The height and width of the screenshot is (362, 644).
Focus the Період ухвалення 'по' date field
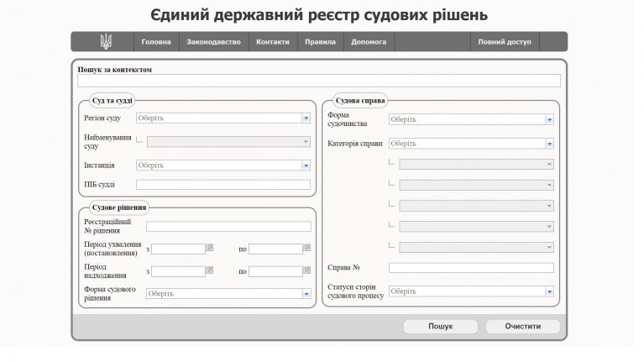click(275, 249)
